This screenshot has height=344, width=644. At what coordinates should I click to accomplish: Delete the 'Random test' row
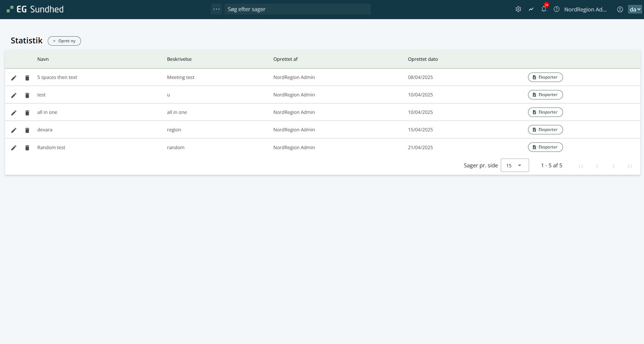point(27,148)
